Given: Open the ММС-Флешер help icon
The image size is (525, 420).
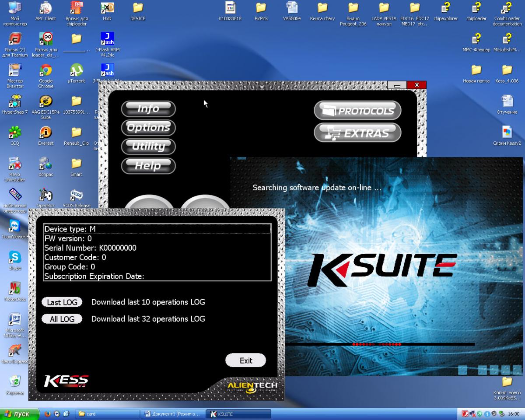Looking at the screenshot, I should (x=476, y=42).
